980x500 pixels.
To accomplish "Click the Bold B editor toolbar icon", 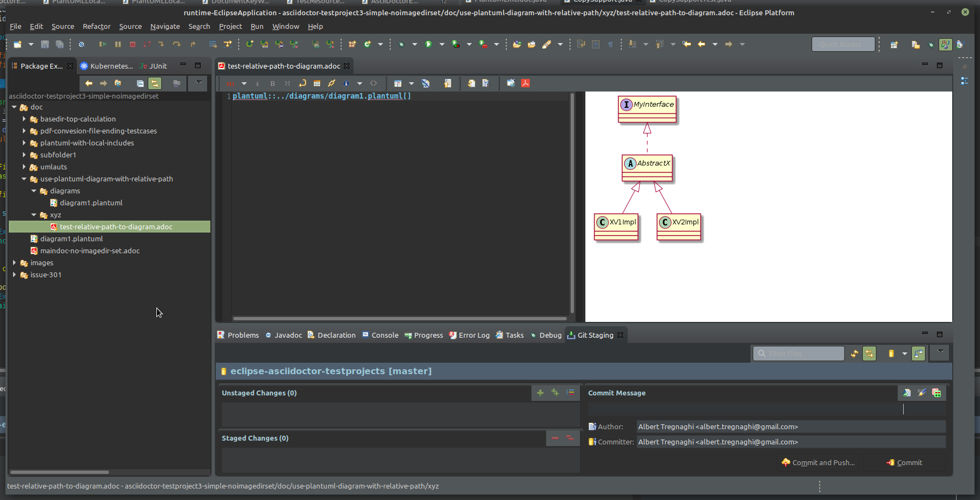I will (x=273, y=83).
